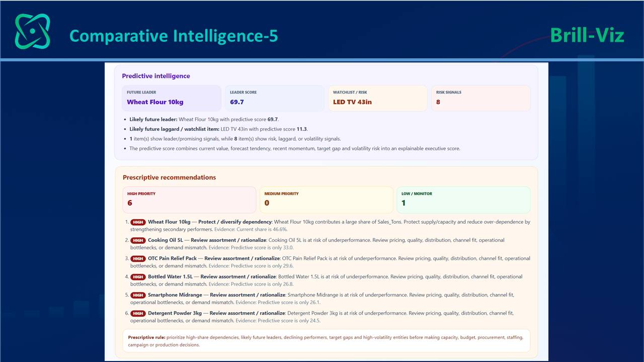The width and height of the screenshot is (644, 362).
Task: Select the High Priority 6 card
Action: click(x=189, y=200)
